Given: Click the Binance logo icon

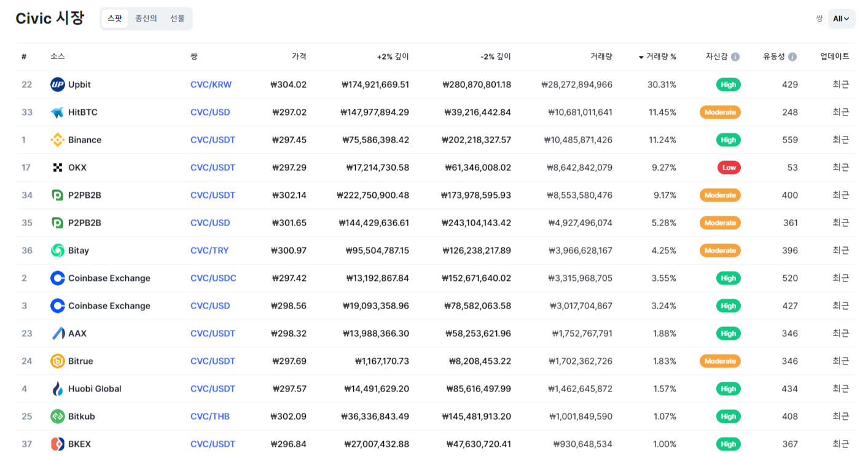Looking at the screenshot, I should tap(58, 140).
